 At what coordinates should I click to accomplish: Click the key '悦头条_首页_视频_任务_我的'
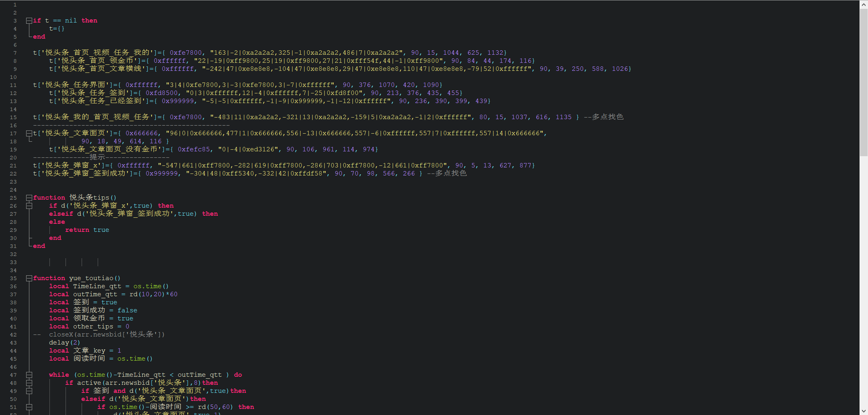pos(97,53)
